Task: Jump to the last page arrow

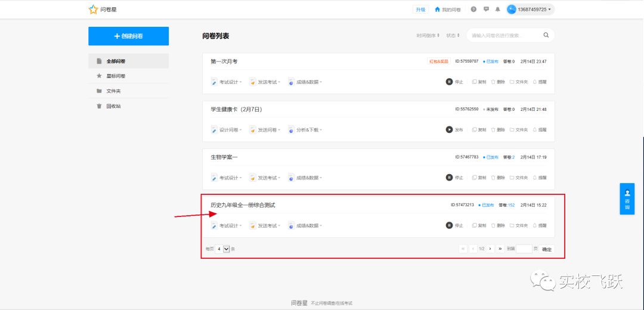Action: [500, 249]
